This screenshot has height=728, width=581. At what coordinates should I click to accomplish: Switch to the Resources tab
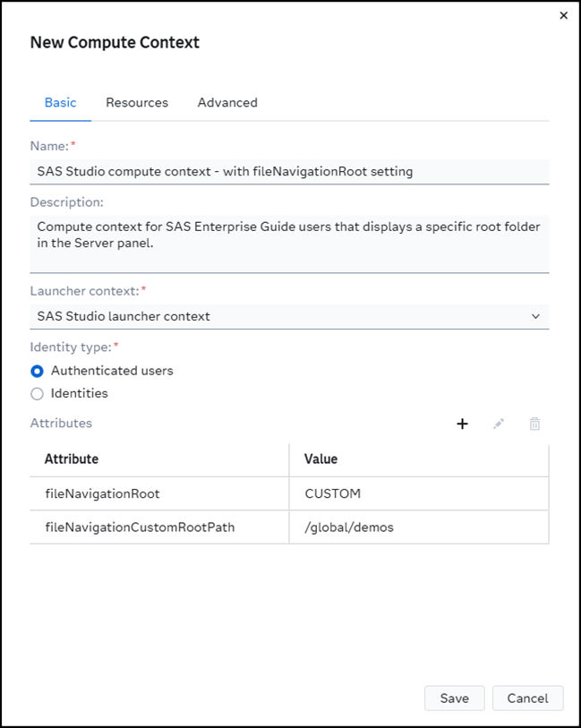136,102
